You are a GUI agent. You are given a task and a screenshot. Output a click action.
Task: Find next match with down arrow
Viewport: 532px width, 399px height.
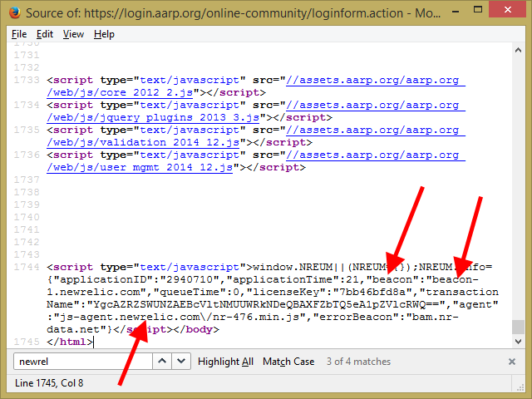tap(182, 362)
